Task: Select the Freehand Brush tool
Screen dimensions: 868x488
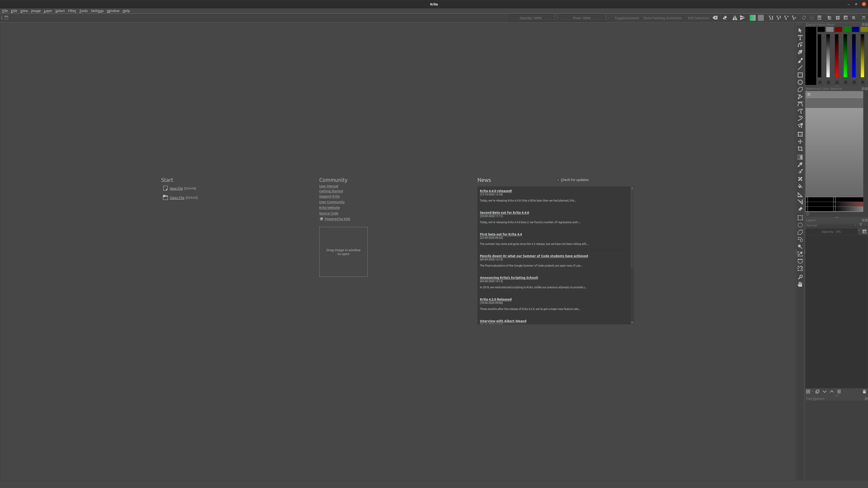Action: click(800, 61)
